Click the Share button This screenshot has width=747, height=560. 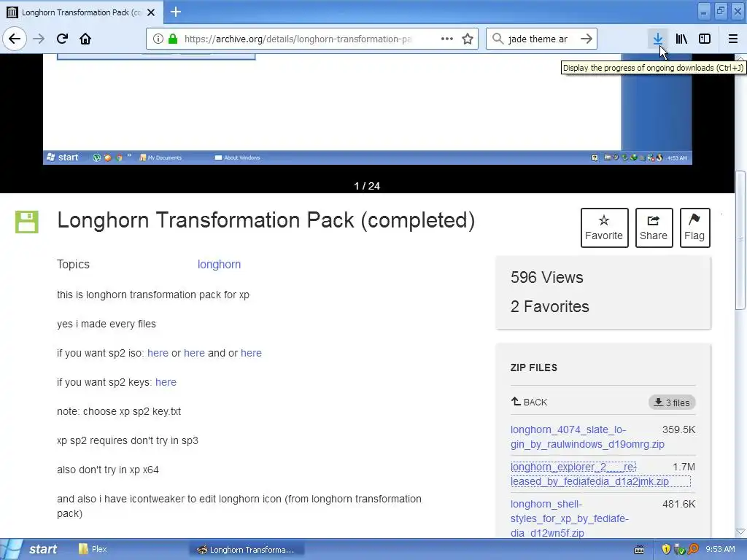click(x=654, y=227)
